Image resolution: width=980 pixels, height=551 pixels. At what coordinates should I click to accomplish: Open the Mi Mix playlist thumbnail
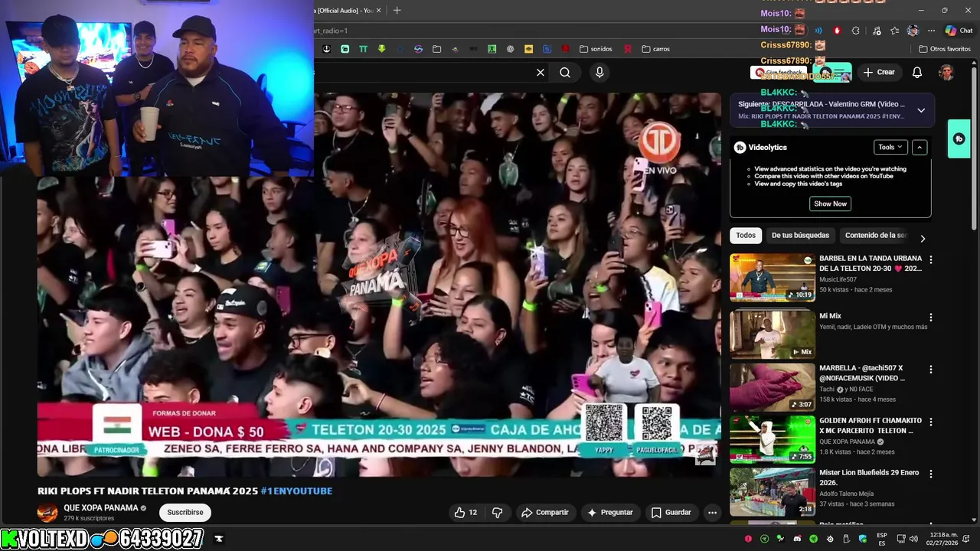(x=773, y=334)
